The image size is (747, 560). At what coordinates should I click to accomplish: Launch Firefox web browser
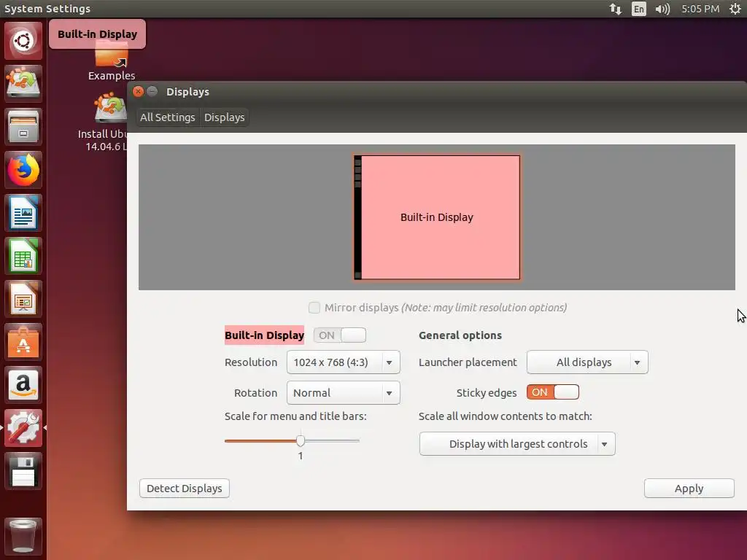[x=23, y=170]
